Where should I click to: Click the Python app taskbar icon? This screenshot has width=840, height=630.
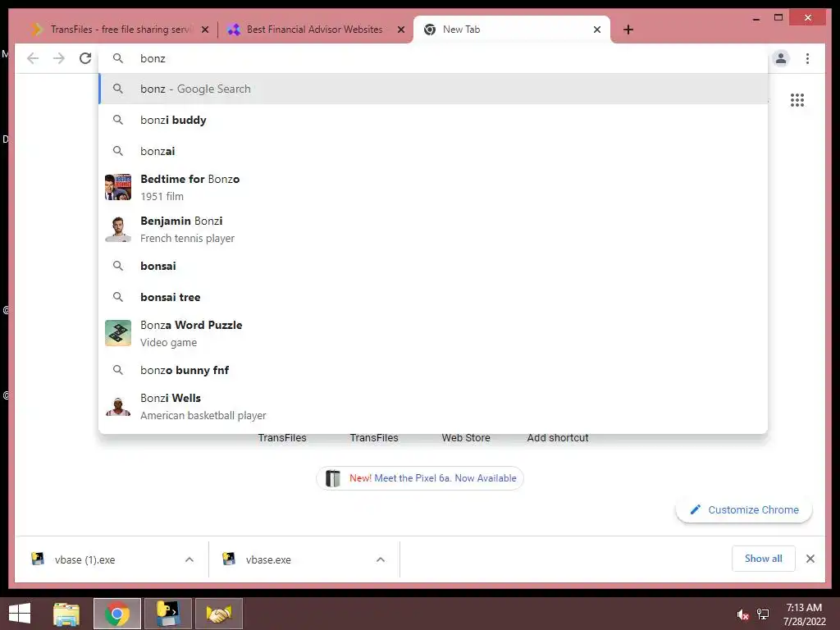tap(167, 614)
